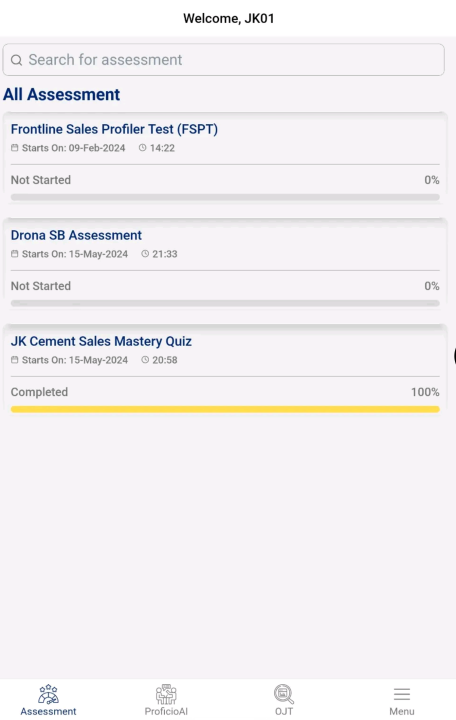Click calendar icon on JK Cement card
Viewport: 456px width, 720px height.
coord(15,360)
